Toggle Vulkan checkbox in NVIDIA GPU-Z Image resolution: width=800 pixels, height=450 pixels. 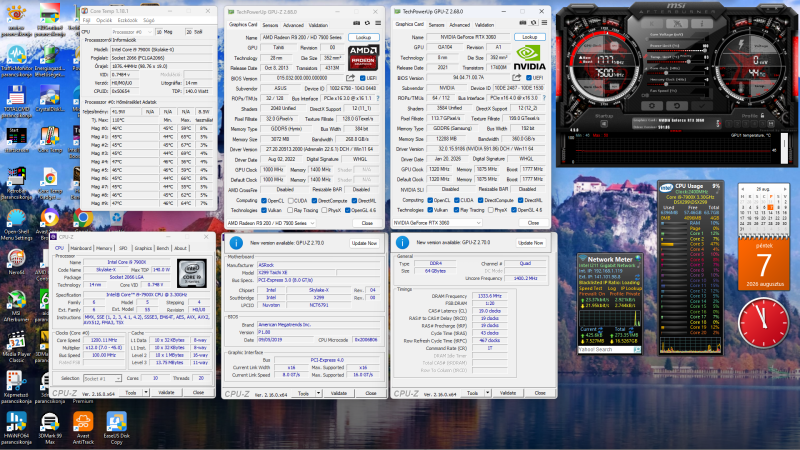click(430, 210)
